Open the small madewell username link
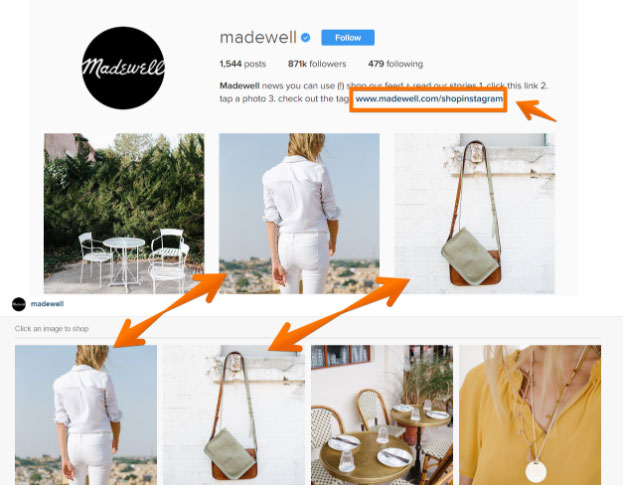This screenshot has height=485, width=627. [x=47, y=304]
